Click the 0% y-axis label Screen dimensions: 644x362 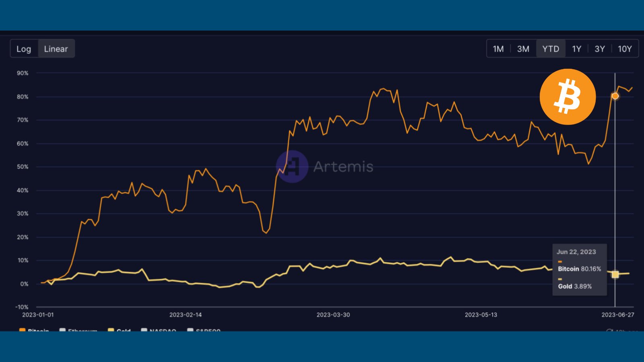pyautogui.click(x=24, y=284)
